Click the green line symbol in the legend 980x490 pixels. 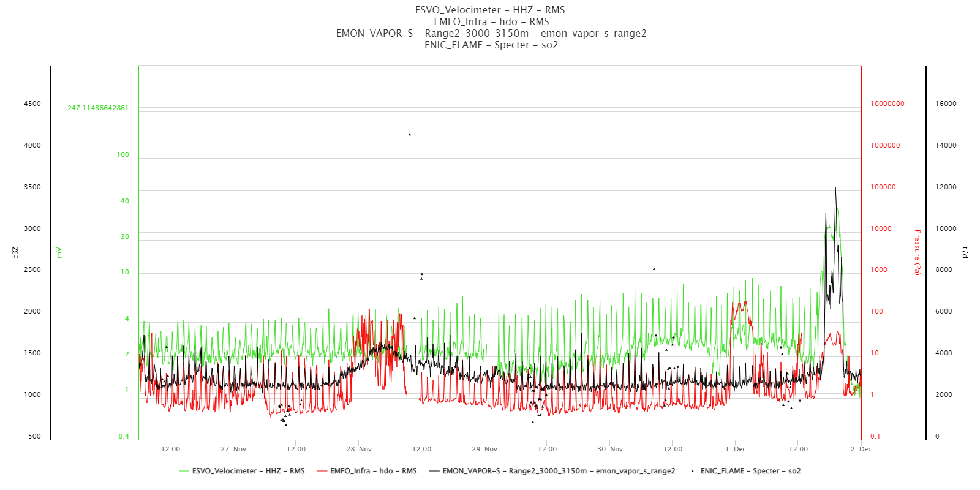(x=184, y=471)
